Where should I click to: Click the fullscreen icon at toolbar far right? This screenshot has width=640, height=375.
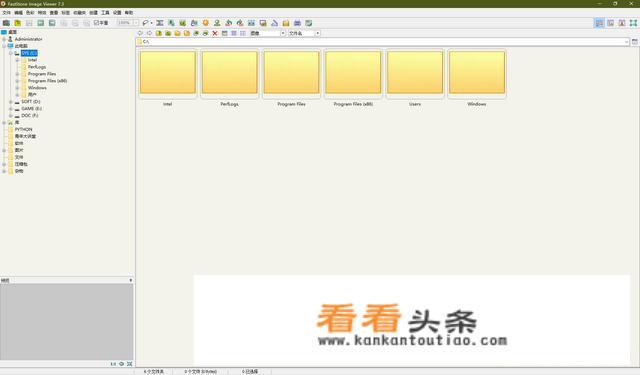click(x=633, y=23)
